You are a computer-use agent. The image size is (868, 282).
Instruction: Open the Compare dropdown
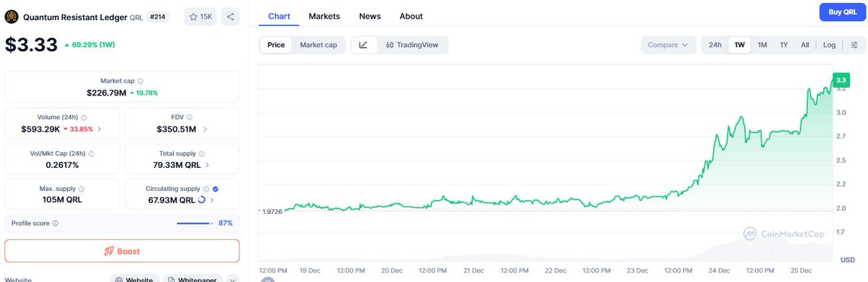coord(668,45)
